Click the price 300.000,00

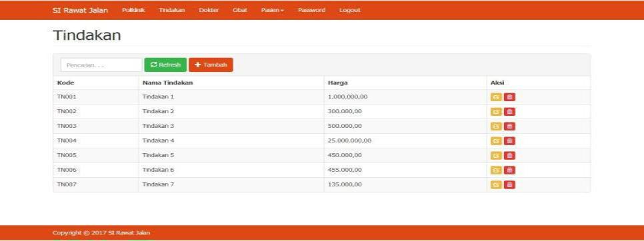pyautogui.click(x=345, y=111)
